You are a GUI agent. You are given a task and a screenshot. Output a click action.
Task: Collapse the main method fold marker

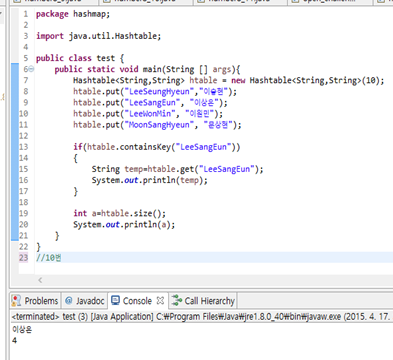pyautogui.click(x=31, y=69)
